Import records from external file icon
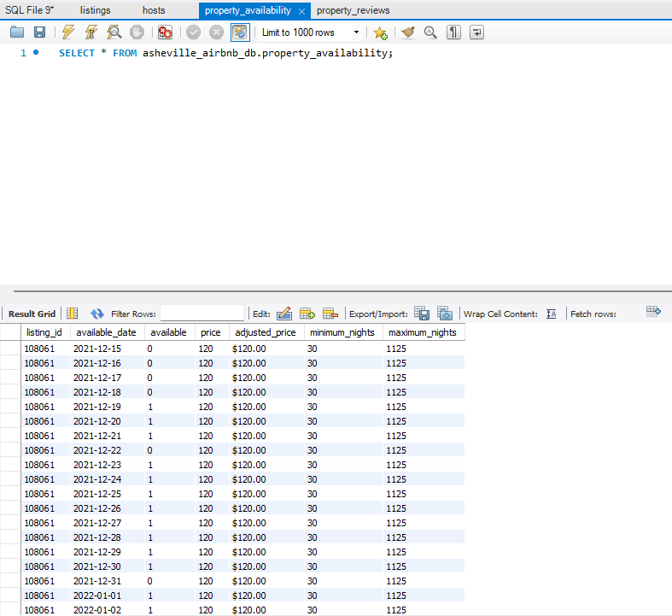This screenshot has width=672, height=616. pos(445,314)
